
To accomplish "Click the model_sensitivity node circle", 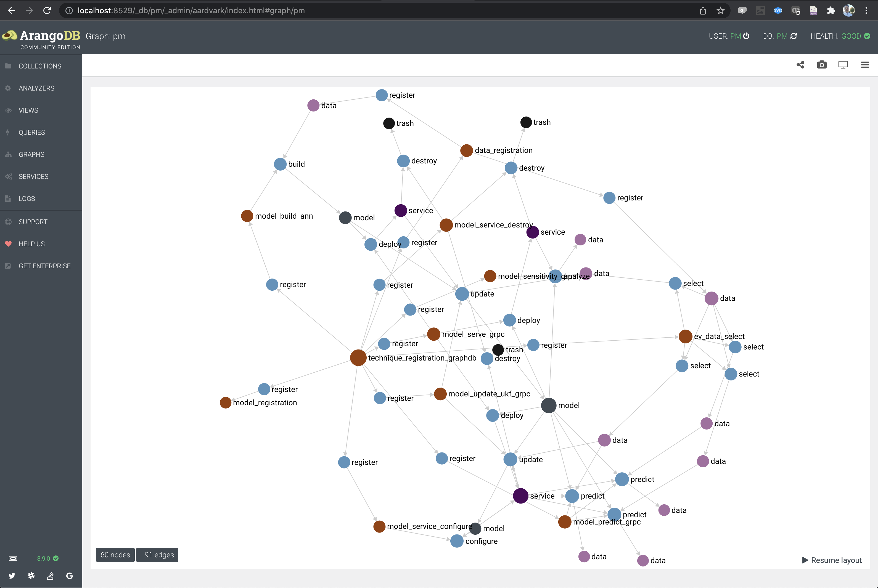I will tap(490, 276).
